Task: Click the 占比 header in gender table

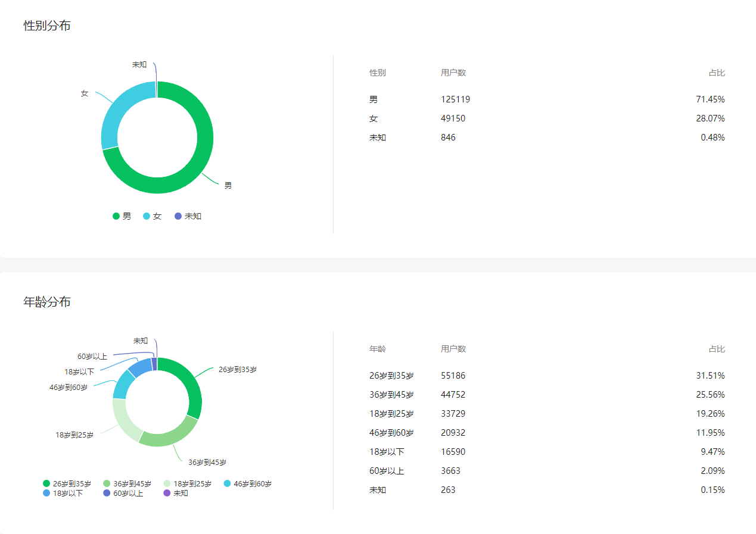Action: coord(717,73)
